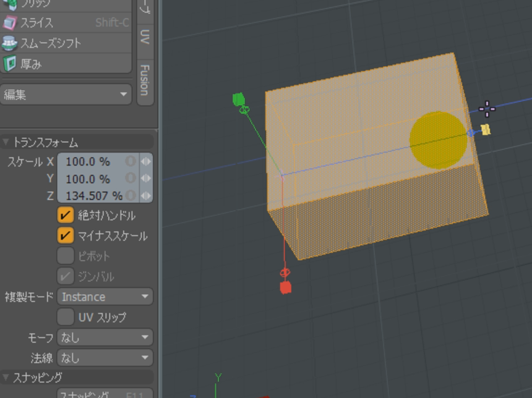Collapse the スナッピング section
Image resolution: width=532 pixels, height=398 pixels.
6,377
